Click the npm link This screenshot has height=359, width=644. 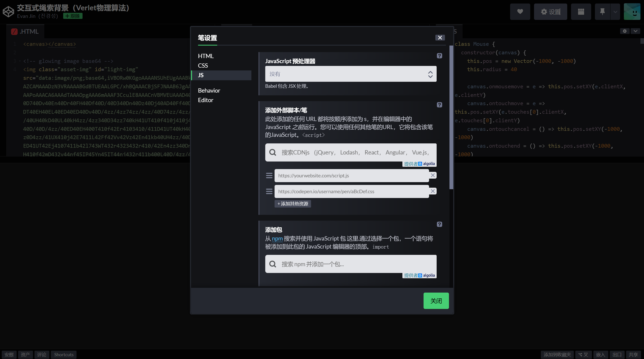(x=277, y=238)
